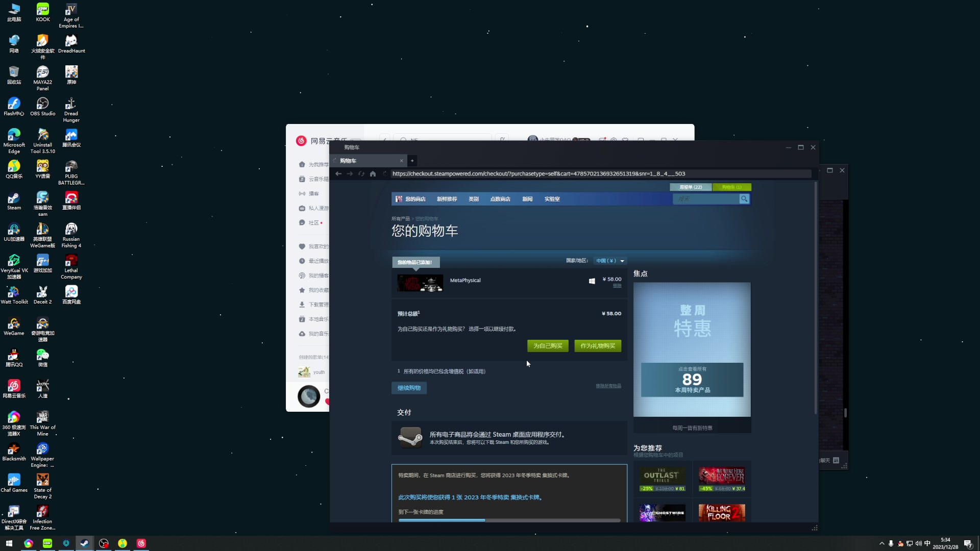This screenshot has width=980, height=551.
Task: Open 类别 categories menu
Action: click(x=474, y=199)
